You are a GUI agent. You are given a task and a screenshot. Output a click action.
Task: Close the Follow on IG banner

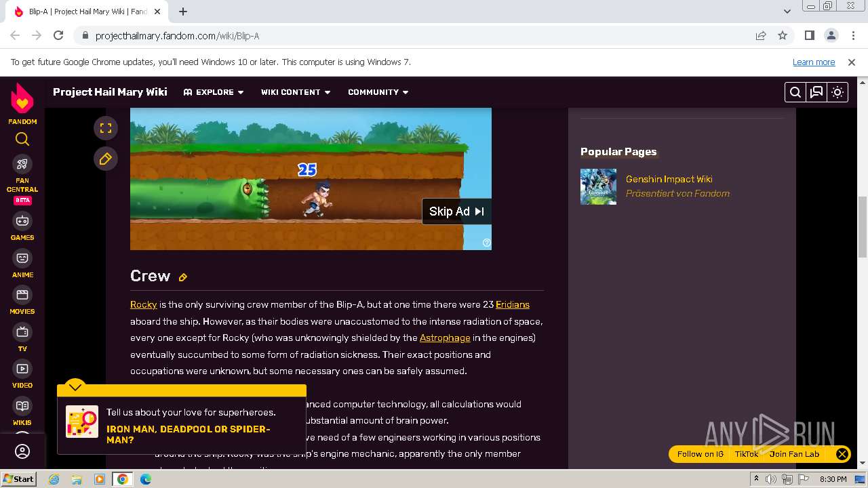pyautogui.click(x=842, y=454)
